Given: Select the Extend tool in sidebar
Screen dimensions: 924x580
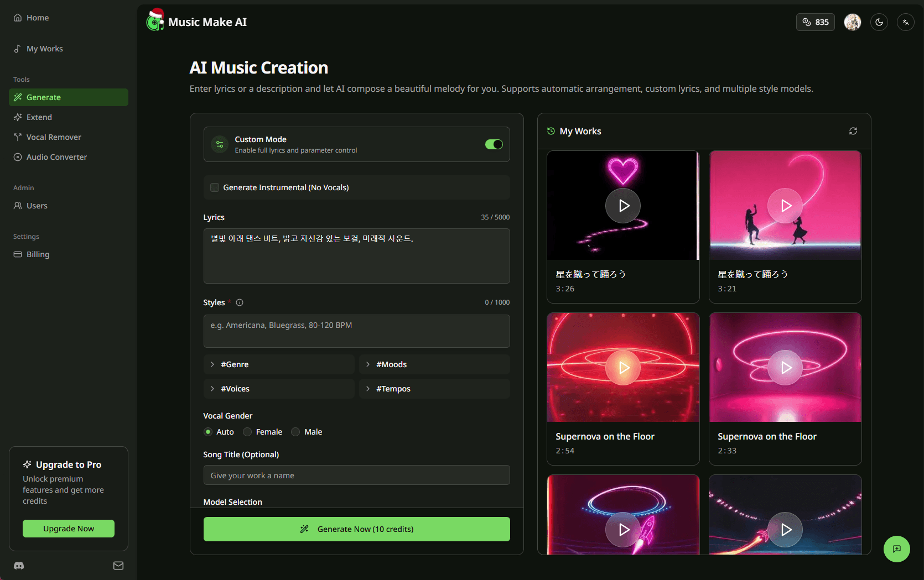Looking at the screenshot, I should (39, 117).
